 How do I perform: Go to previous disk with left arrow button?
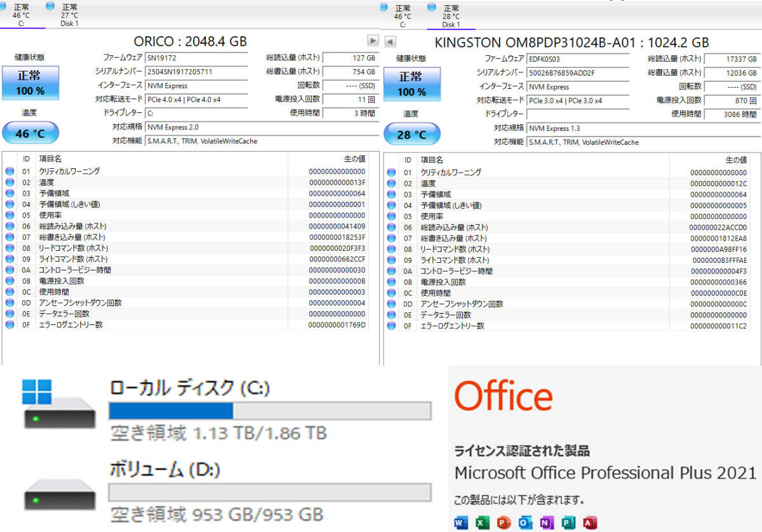(x=391, y=41)
